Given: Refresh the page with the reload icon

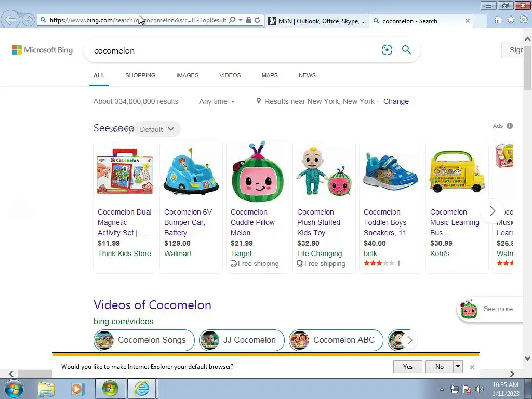Looking at the screenshot, I should coord(258,20).
